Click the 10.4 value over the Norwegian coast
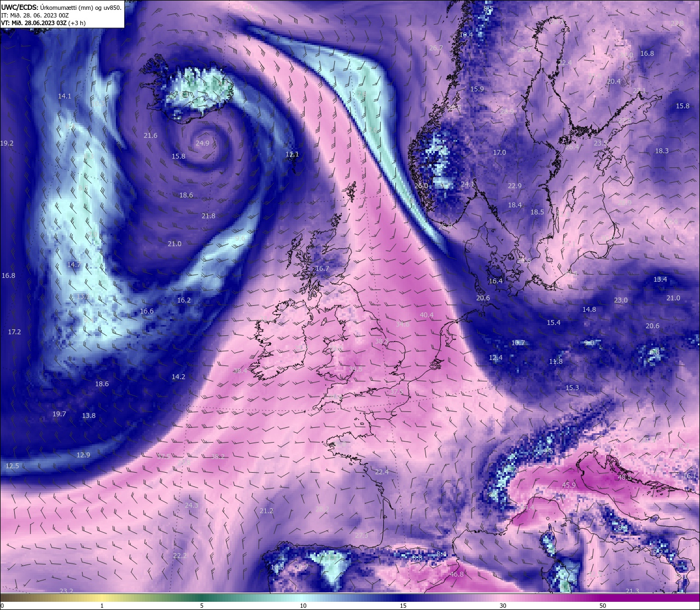 (466, 35)
